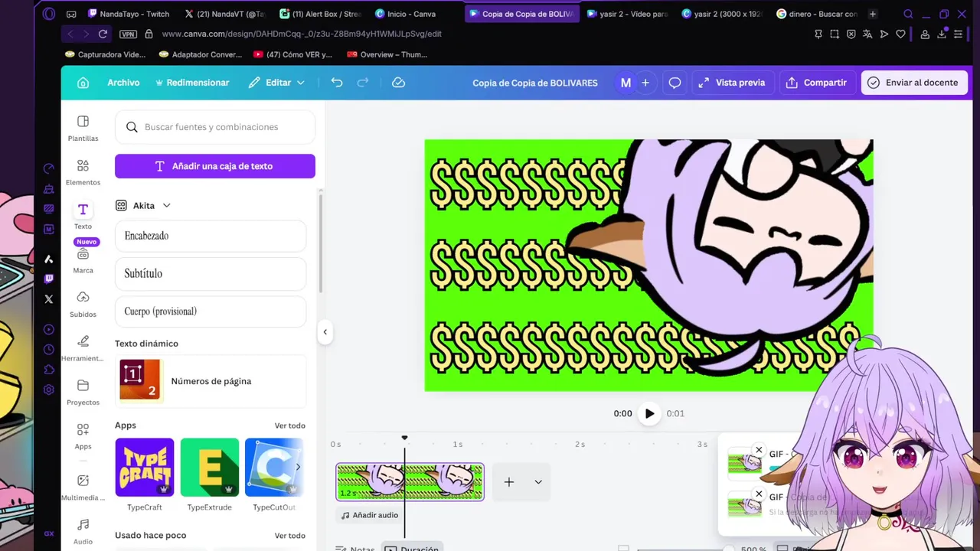The width and height of the screenshot is (980, 551).
Task: Play the video preview
Action: pos(649,413)
